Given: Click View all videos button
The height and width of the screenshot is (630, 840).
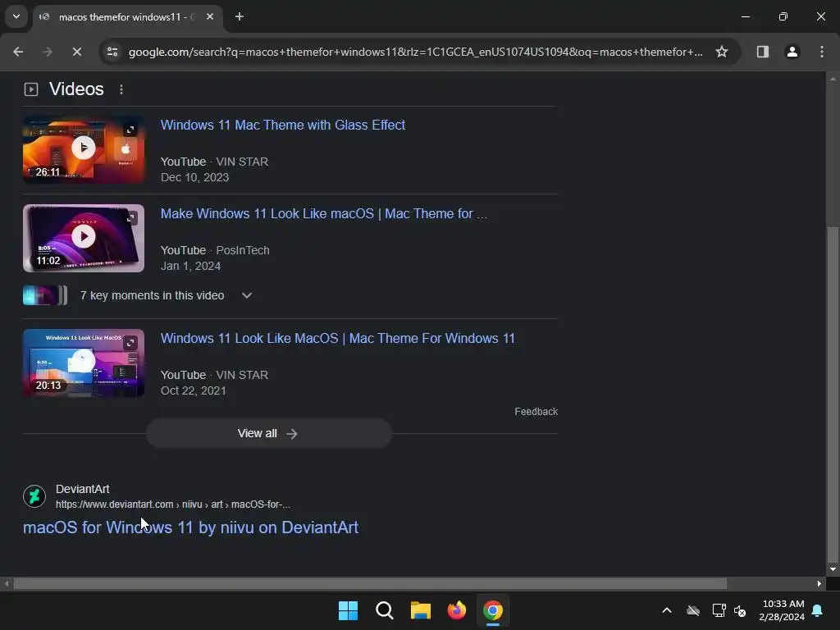Looking at the screenshot, I should [x=269, y=433].
